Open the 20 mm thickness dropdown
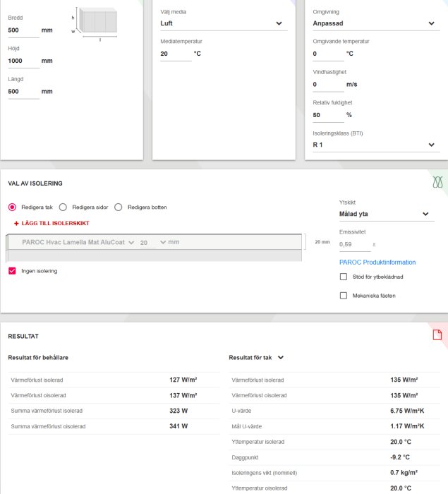448x494 pixels. pyautogui.click(x=153, y=242)
